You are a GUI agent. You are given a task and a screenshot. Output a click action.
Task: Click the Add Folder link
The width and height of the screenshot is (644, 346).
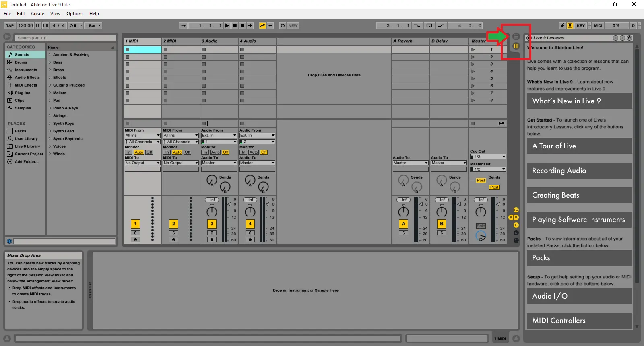pos(27,161)
